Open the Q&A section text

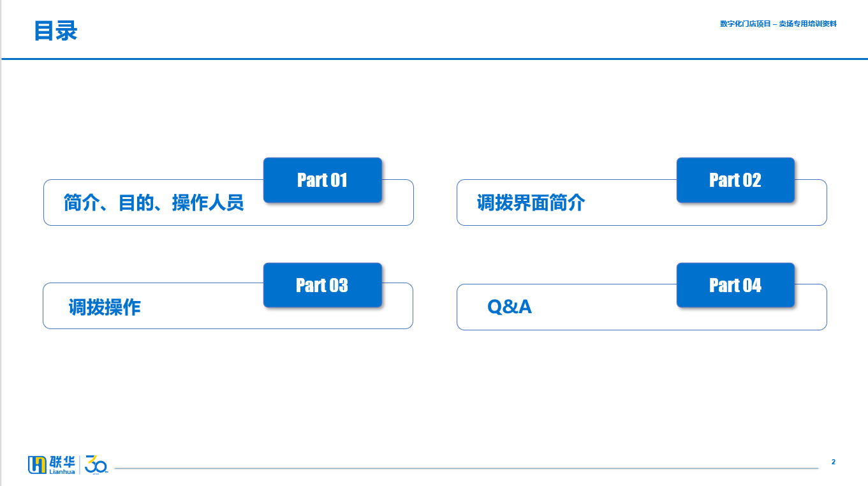click(510, 307)
